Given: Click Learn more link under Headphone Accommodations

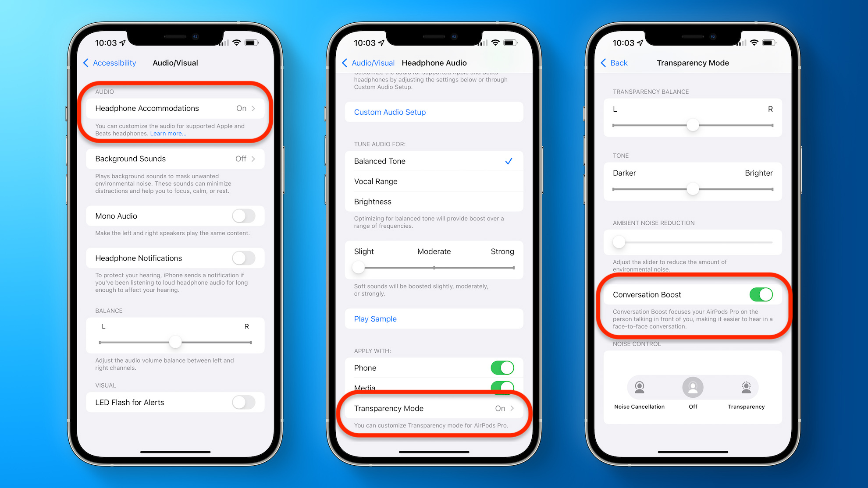Looking at the screenshot, I should 167,134.
